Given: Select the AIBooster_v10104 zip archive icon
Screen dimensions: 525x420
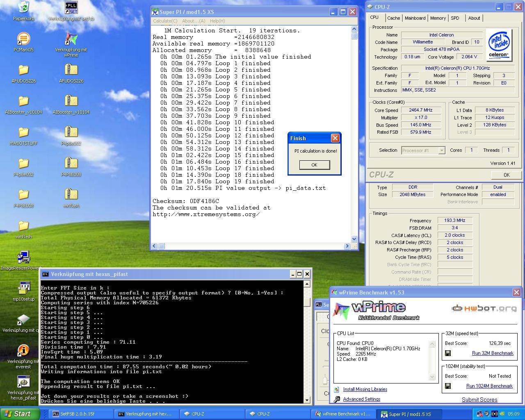Looking at the screenshot, I should pos(71,101).
